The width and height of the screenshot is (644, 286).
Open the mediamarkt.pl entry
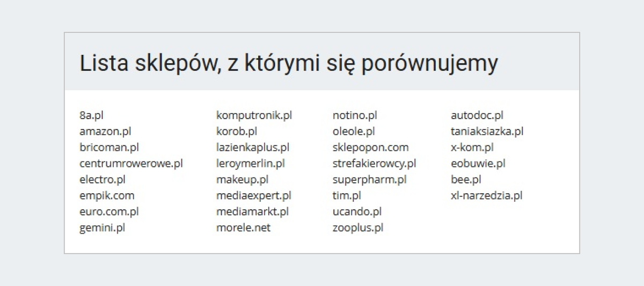(x=252, y=211)
